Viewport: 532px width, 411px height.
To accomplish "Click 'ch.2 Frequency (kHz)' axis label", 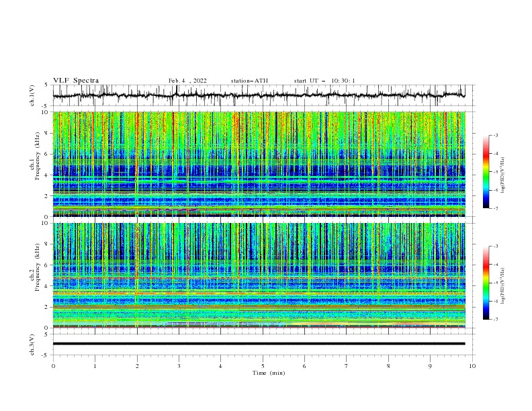I will (x=35, y=268).
